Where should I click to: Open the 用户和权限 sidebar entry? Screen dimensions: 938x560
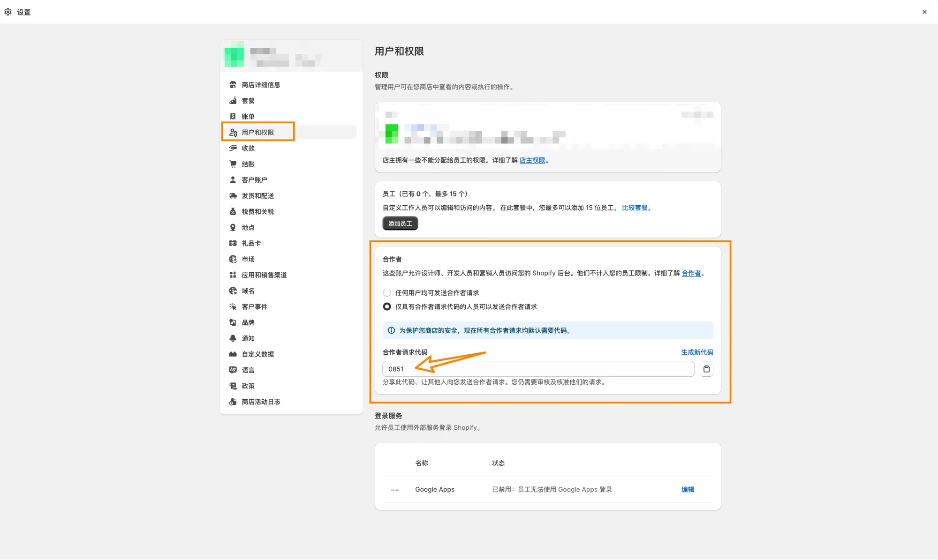(257, 132)
